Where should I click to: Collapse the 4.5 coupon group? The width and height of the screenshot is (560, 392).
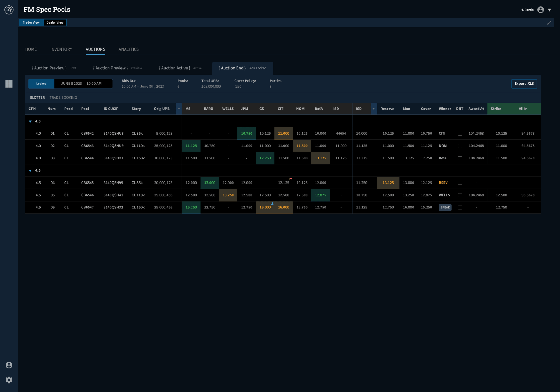30,171
